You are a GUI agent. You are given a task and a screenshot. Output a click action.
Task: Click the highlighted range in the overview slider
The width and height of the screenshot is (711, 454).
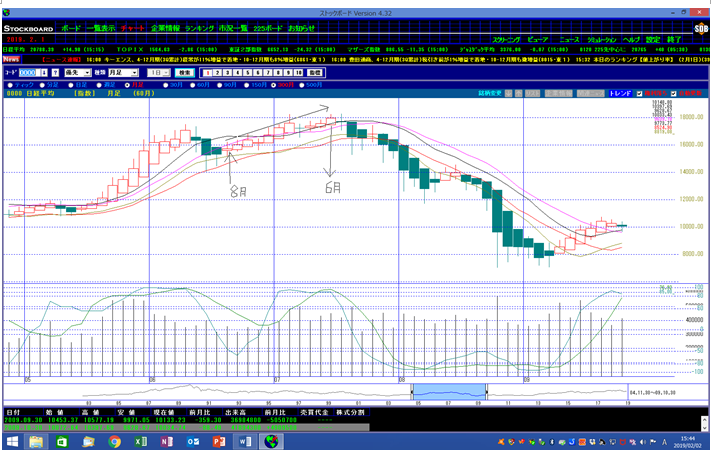(x=449, y=392)
